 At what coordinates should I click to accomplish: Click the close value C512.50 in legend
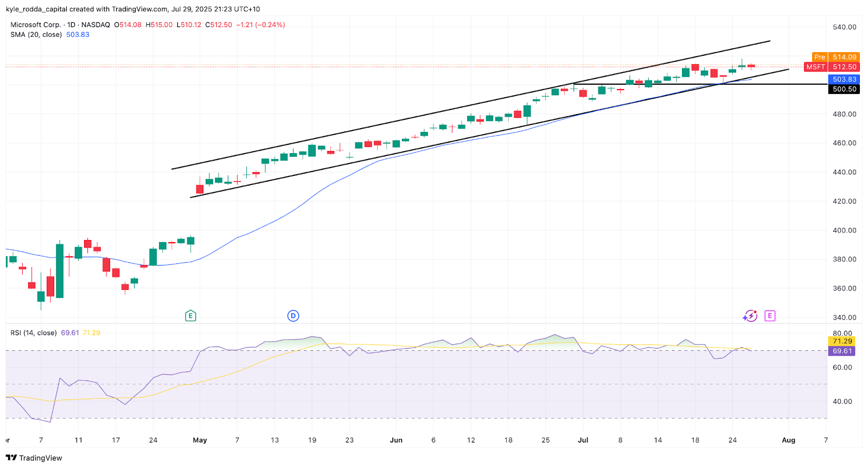pos(219,25)
